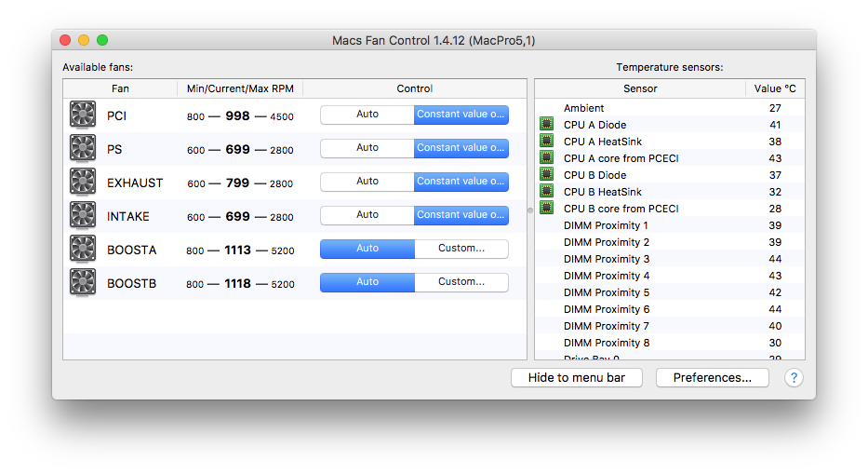Click chip icon beside CPU A Diode
This screenshot has width=868, height=474.
coord(546,124)
